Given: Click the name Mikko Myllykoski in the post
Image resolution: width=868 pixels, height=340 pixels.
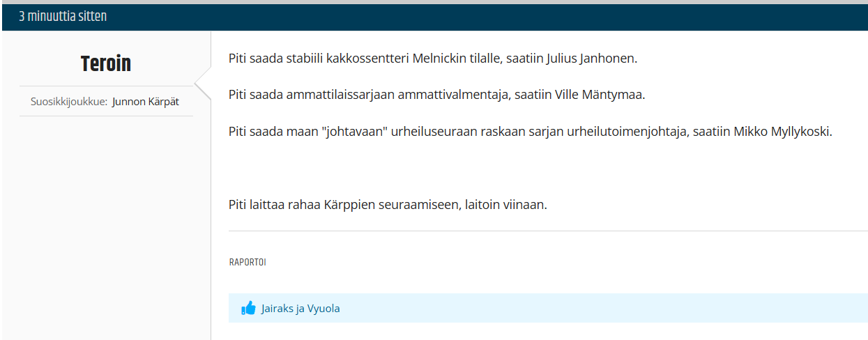Looking at the screenshot, I should coord(783,132).
